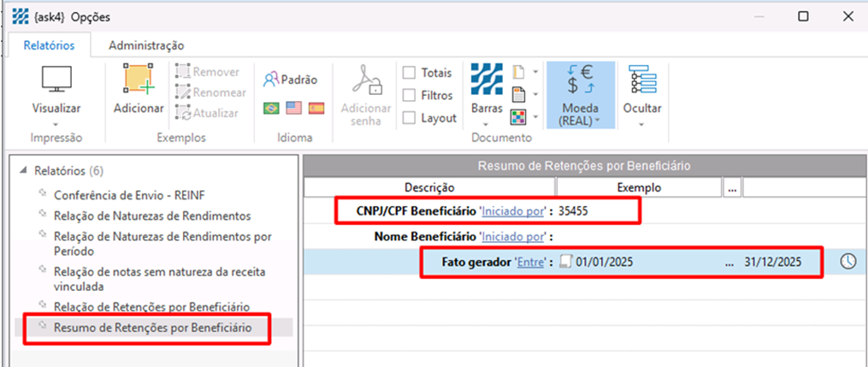868x367 pixels.
Task: Click 'Iniciado por' link for CNPJ/CPF Beneficiário
Action: (x=513, y=210)
